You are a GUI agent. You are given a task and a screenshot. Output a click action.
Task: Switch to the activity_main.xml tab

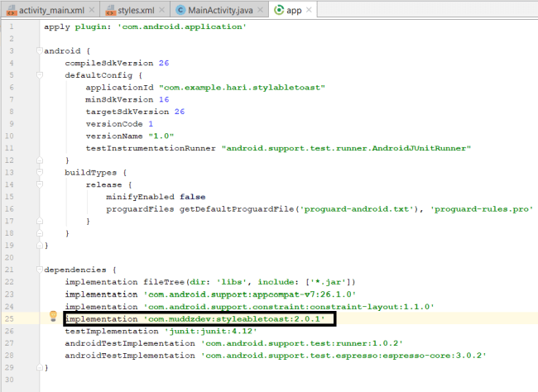pyautogui.click(x=51, y=10)
